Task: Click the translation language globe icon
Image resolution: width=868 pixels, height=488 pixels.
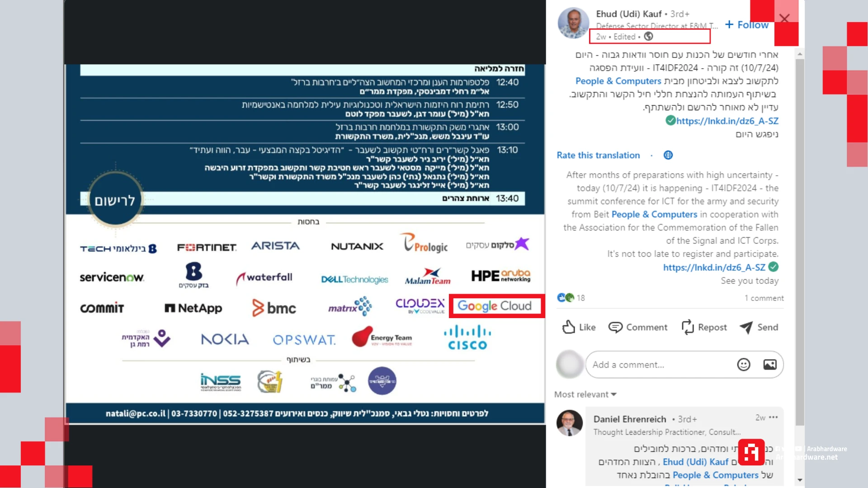Action: 668,155
